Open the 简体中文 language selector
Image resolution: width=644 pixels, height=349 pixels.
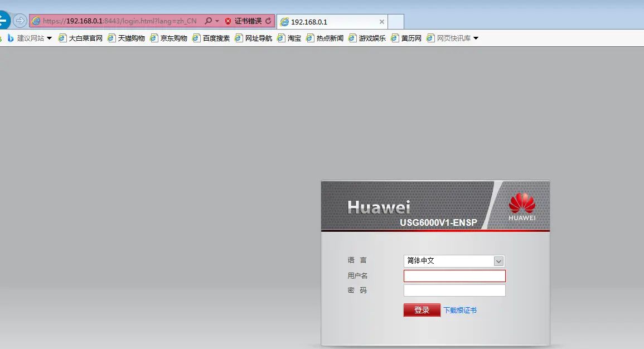point(499,260)
